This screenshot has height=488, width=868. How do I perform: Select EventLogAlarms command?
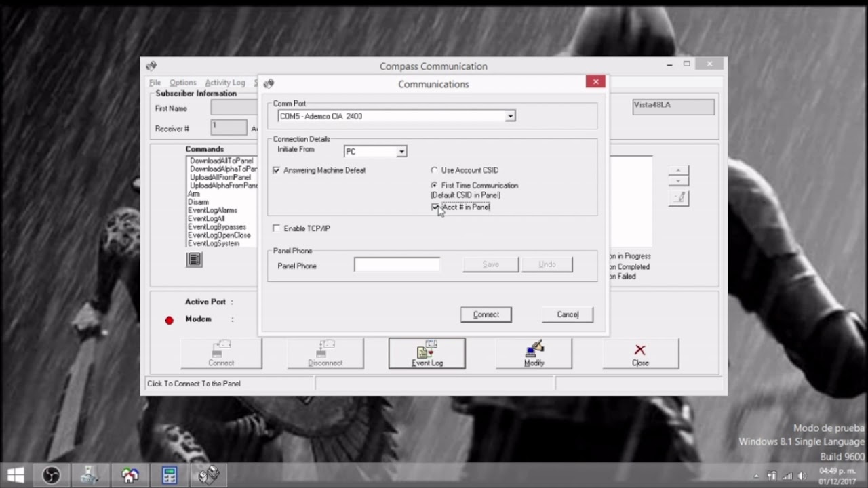coord(212,210)
